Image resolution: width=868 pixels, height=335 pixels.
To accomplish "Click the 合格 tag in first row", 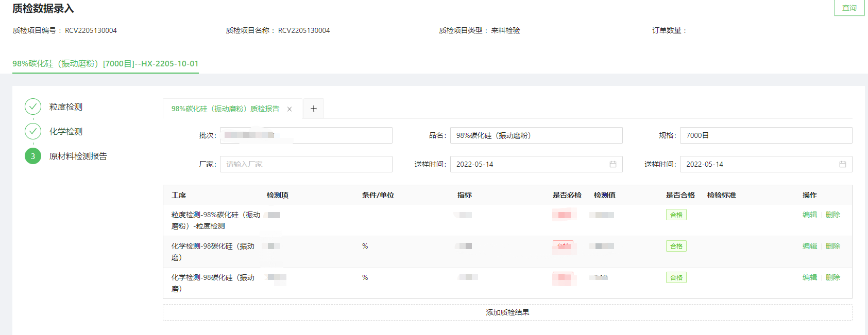I will 676,215.
